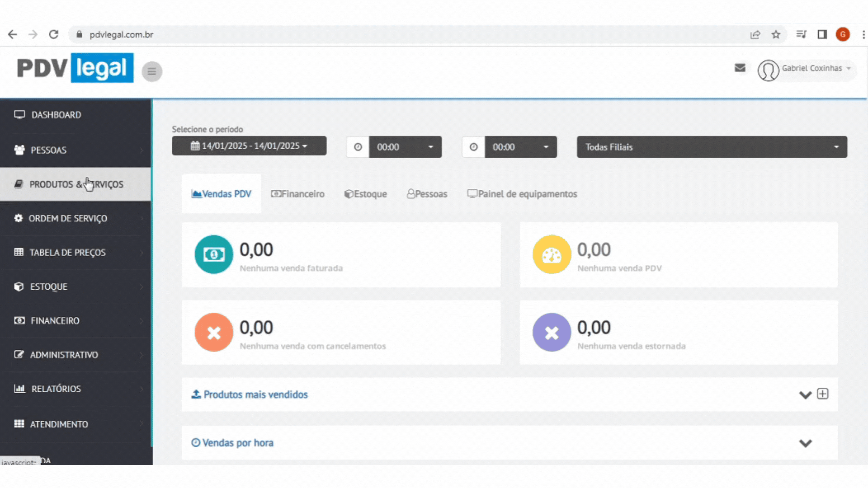Bookmark page with the star icon
This screenshot has height=488, width=868.
pyautogui.click(x=776, y=35)
